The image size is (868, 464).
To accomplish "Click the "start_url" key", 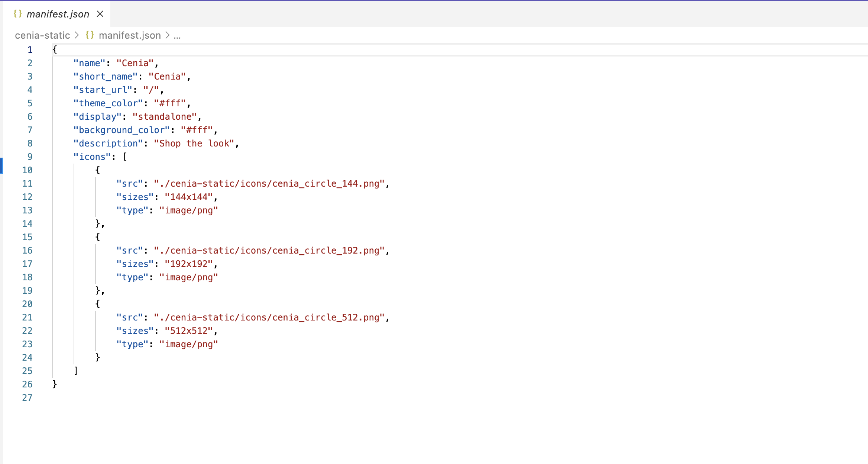I will point(103,90).
